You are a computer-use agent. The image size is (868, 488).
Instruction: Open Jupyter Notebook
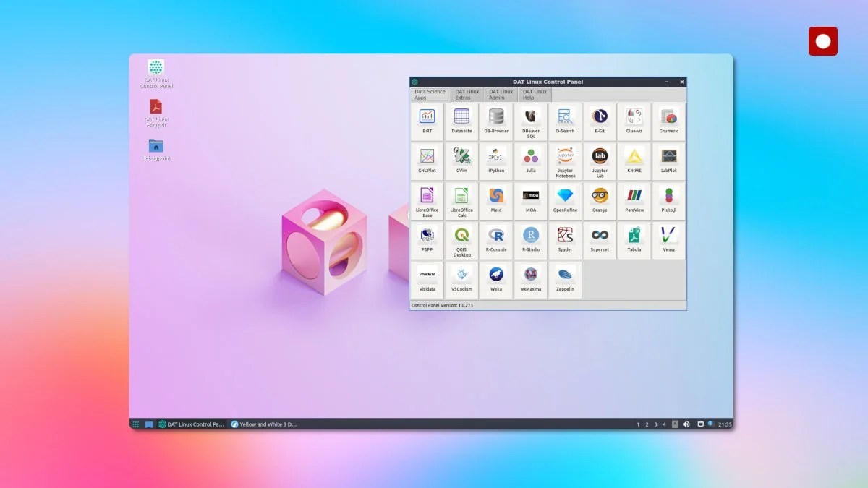pos(565,161)
